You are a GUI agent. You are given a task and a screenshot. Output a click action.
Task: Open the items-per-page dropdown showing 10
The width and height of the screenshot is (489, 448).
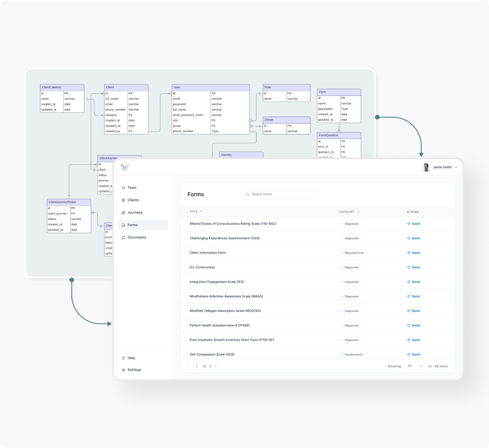pyautogui.click(x=415, y=366)
